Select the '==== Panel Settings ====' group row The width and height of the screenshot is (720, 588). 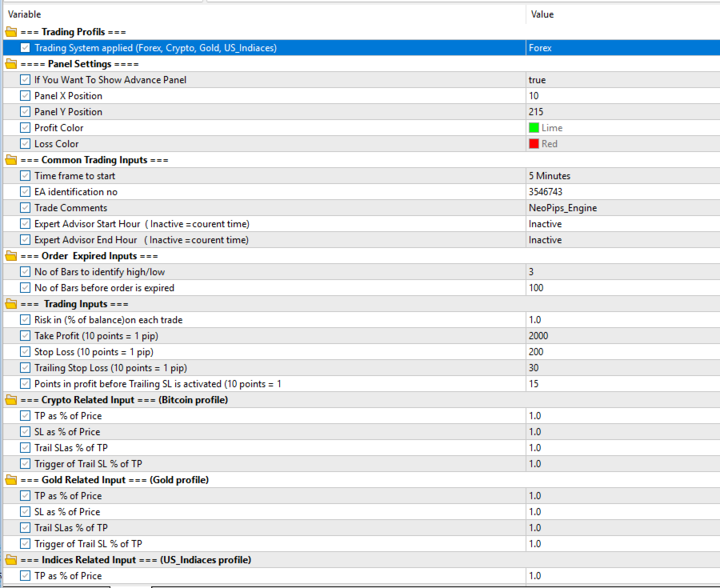[x=362, y=64]
